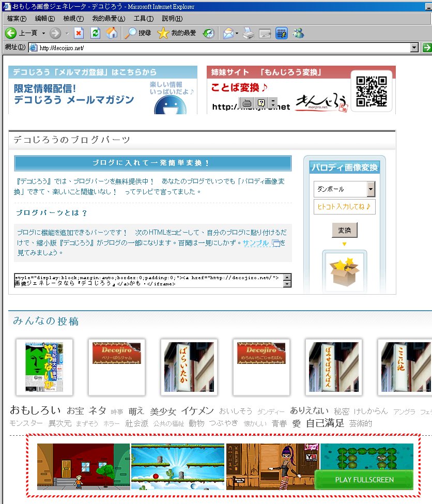Open the Forward button history dropdown arrow
This screenshot has height=504, width=432.
tap(67, 33)
